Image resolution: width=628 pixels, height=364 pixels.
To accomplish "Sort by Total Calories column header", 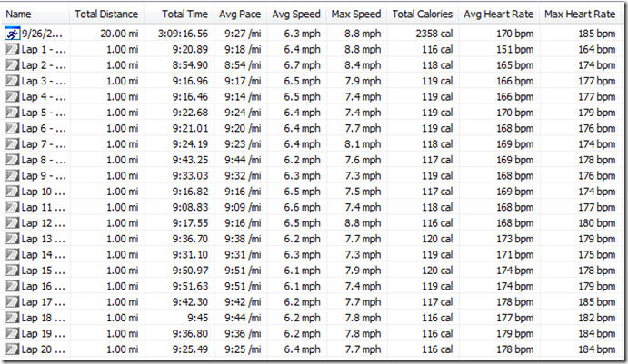I will point(422,15).
